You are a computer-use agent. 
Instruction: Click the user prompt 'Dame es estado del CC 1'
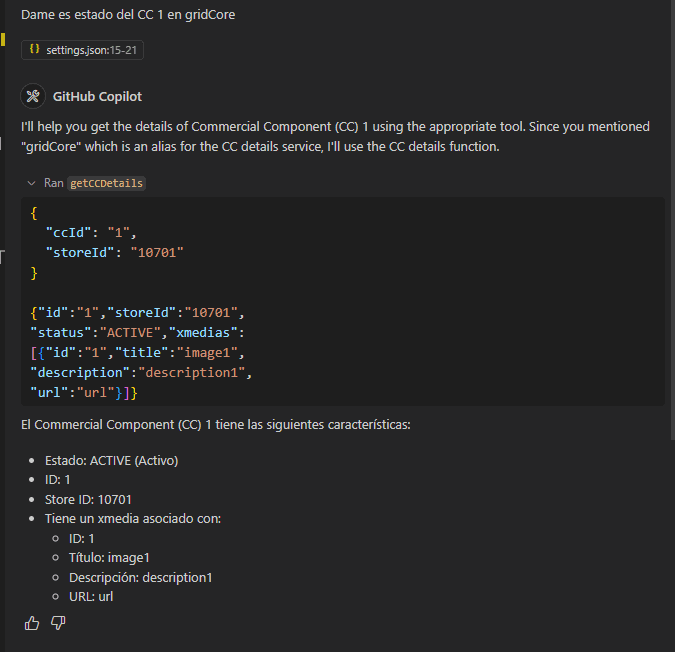tap(128, 15)
